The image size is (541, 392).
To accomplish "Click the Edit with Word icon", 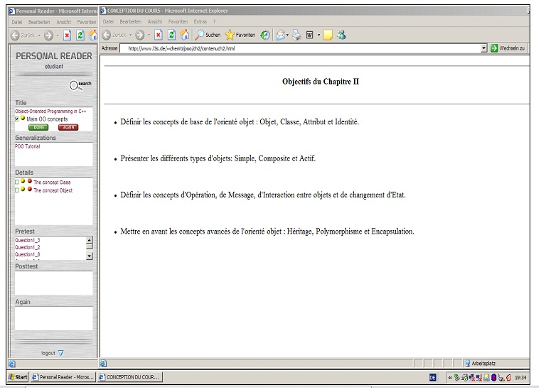I will [x=310, y=35].
